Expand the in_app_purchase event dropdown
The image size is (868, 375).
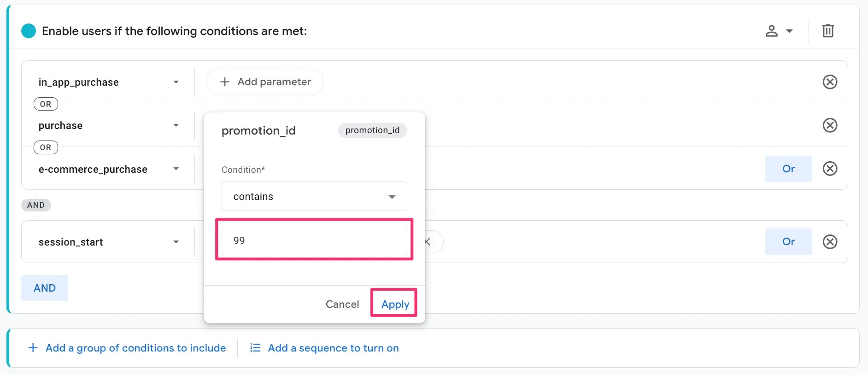[176, 82]
